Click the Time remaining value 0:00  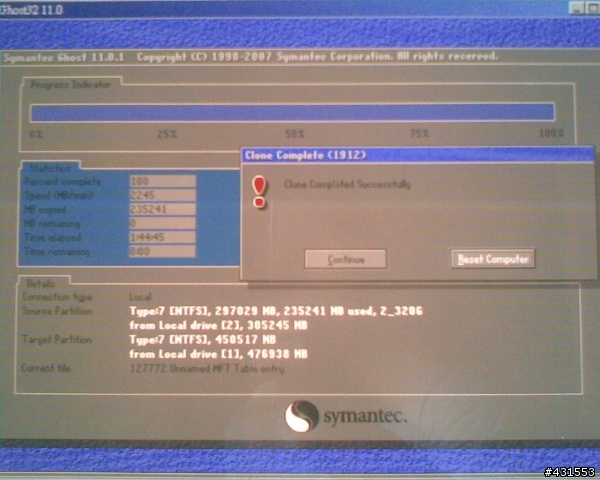pyautogui.click(x=163, y=251)
